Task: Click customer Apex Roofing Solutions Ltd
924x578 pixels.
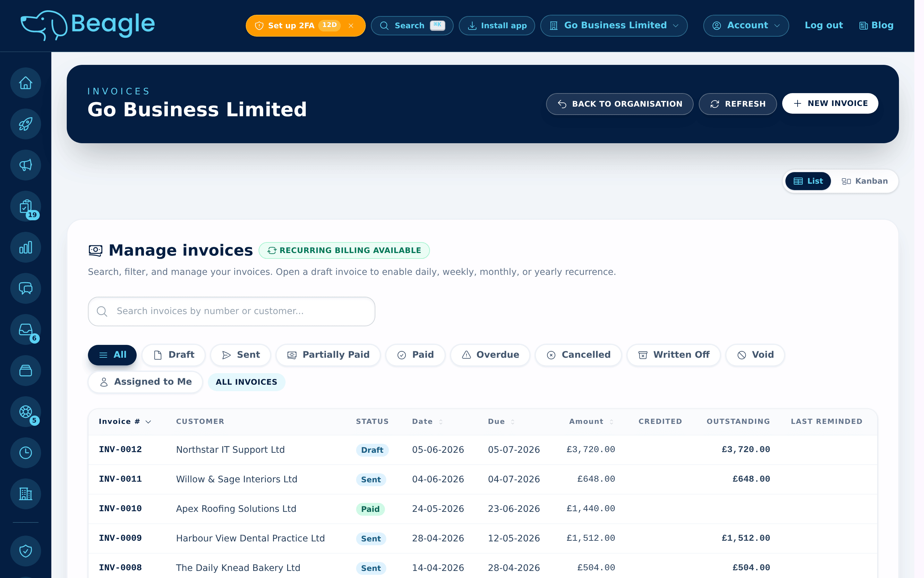Action: point(236,508)
